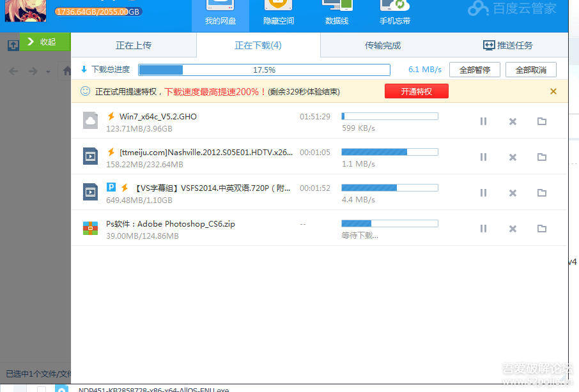
Task: Cancel the Win7_x64c_V5.2.GHO download
Action: (513, 121)
